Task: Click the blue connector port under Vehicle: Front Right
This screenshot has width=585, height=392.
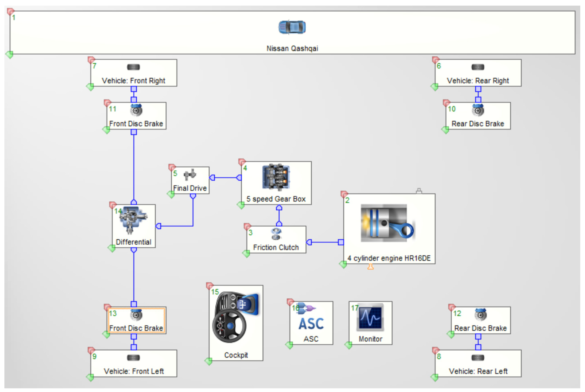Action: [x=134, y=89]
